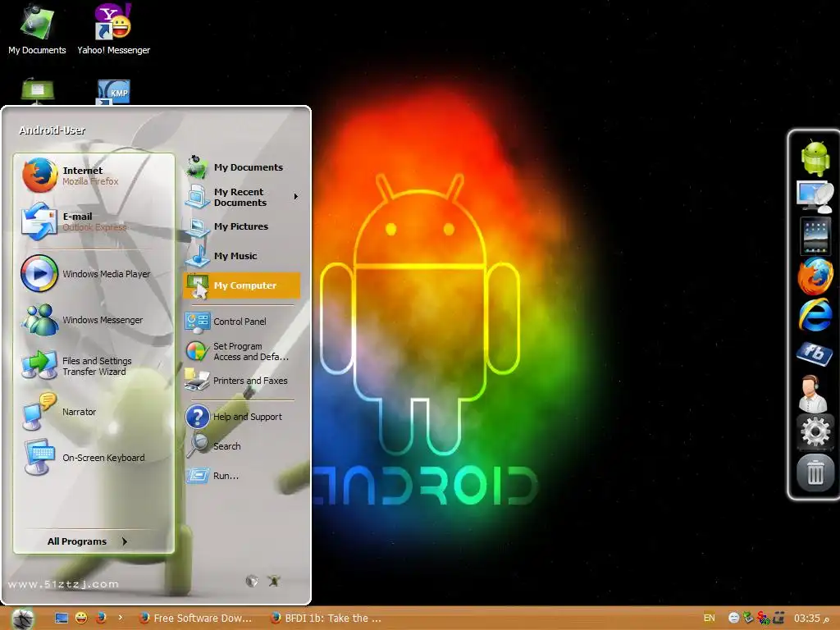840x630 pixels.
Task: Click the dark gray tray icon beside the clock
Action: [x=778, y=619]
